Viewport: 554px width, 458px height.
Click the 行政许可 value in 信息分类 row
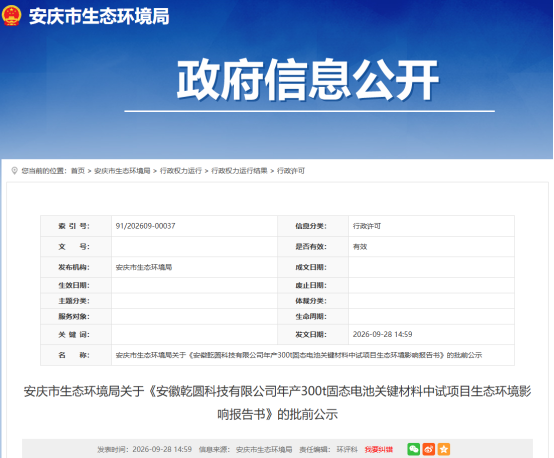(x=367, y=226)
